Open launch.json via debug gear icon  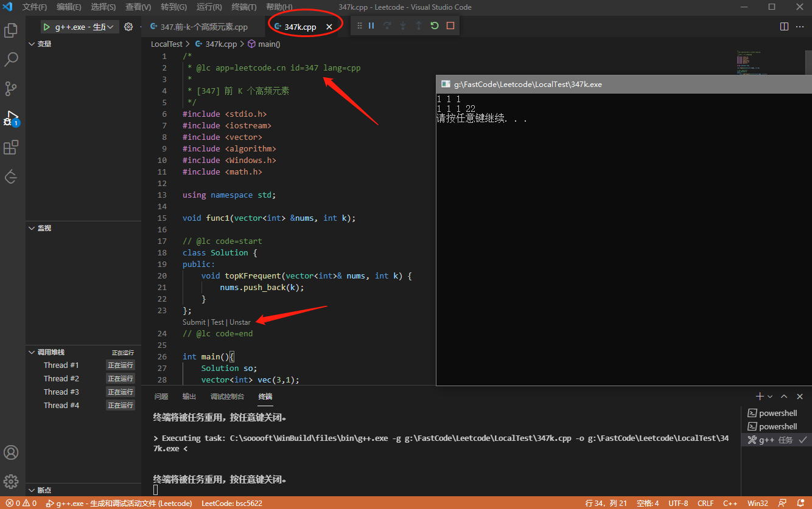[128, 27]
